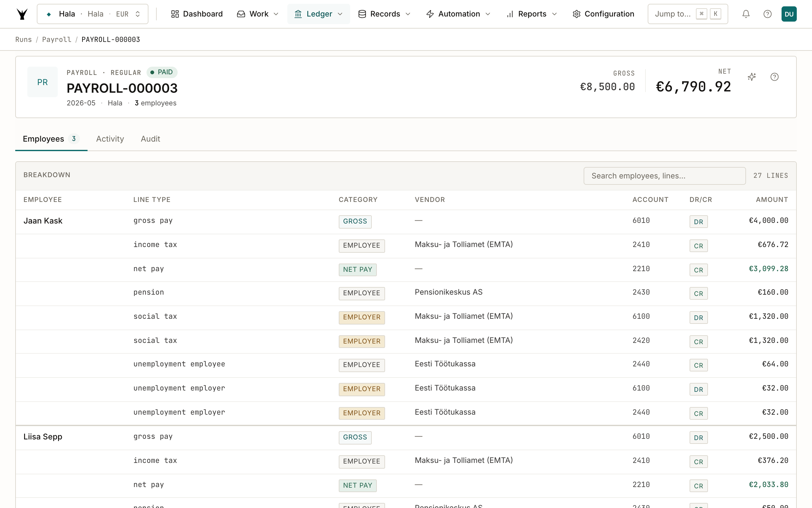Viewport: 812px width, 508px height.
Task: Open the notifications bell
Action: point(746,14)
